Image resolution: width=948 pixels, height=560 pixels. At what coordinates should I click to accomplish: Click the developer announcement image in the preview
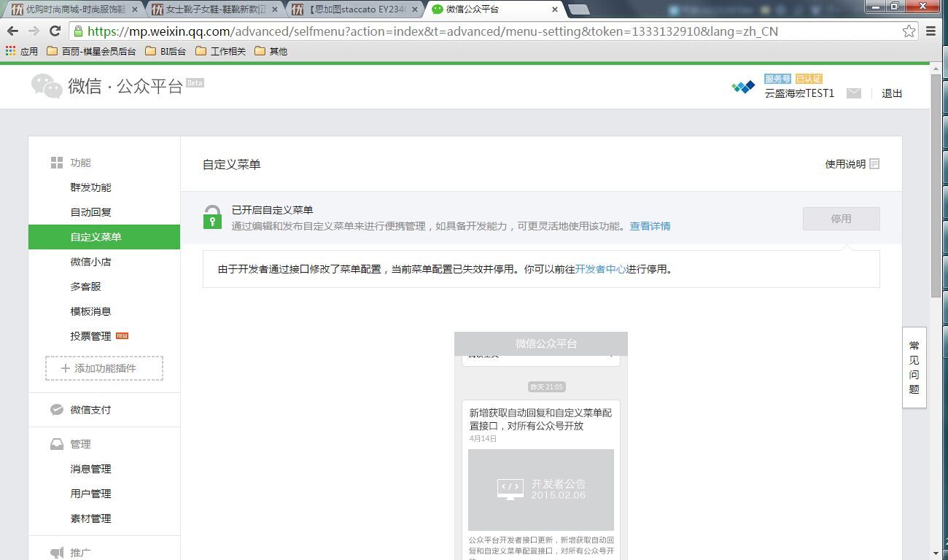click(541, 490)
